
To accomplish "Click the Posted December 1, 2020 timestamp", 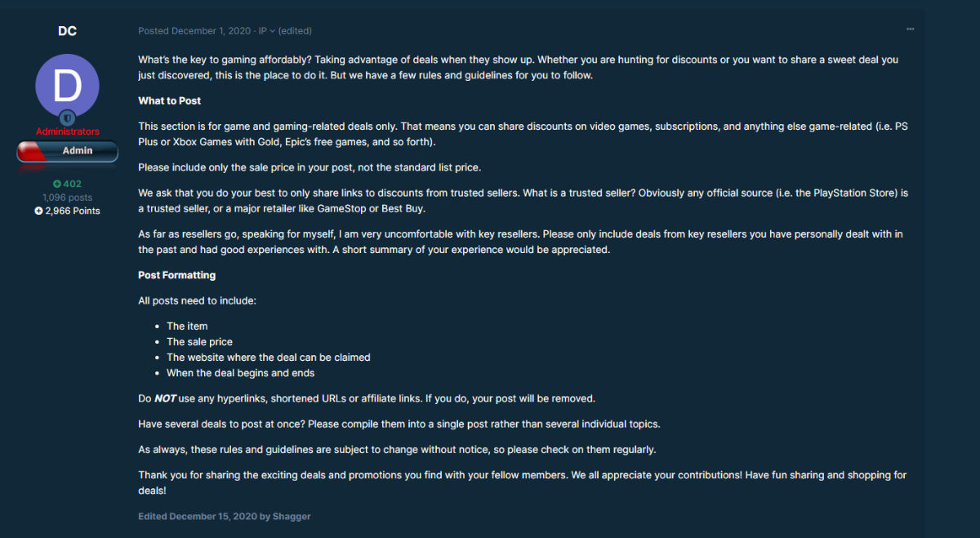I will [194, 31].
